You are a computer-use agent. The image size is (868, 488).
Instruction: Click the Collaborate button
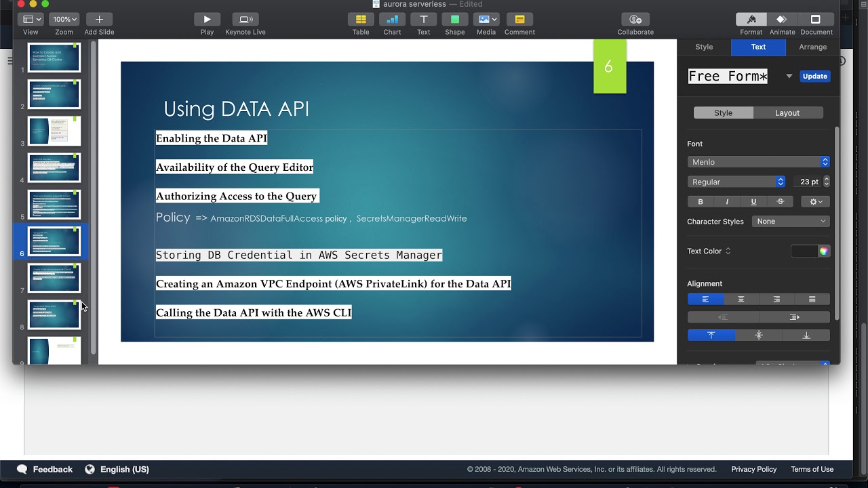pos(635,20)
